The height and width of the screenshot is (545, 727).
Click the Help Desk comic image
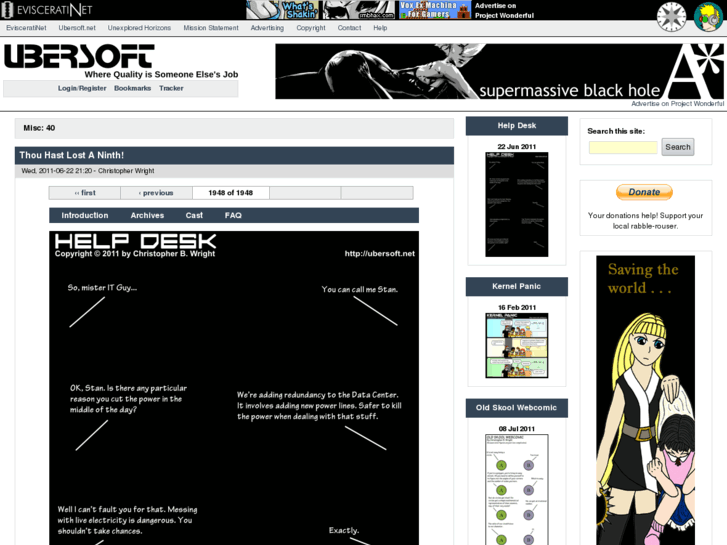point(234,388)
